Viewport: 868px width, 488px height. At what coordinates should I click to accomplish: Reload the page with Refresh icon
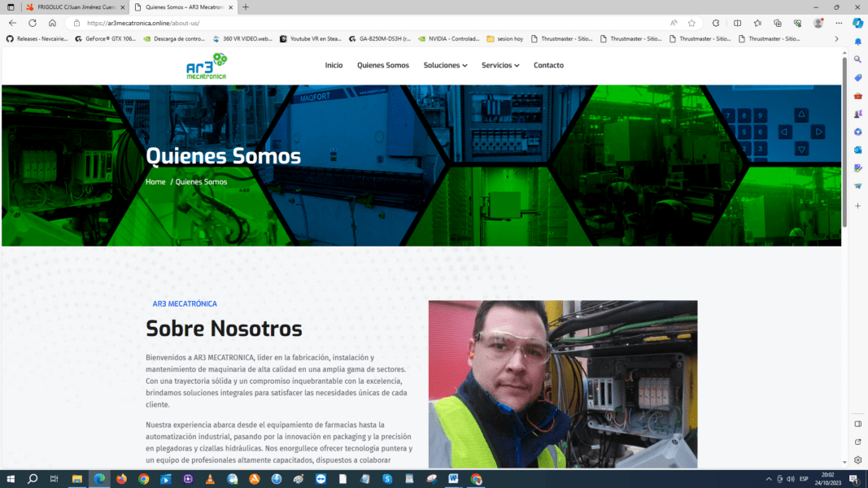tap(33, 24)
